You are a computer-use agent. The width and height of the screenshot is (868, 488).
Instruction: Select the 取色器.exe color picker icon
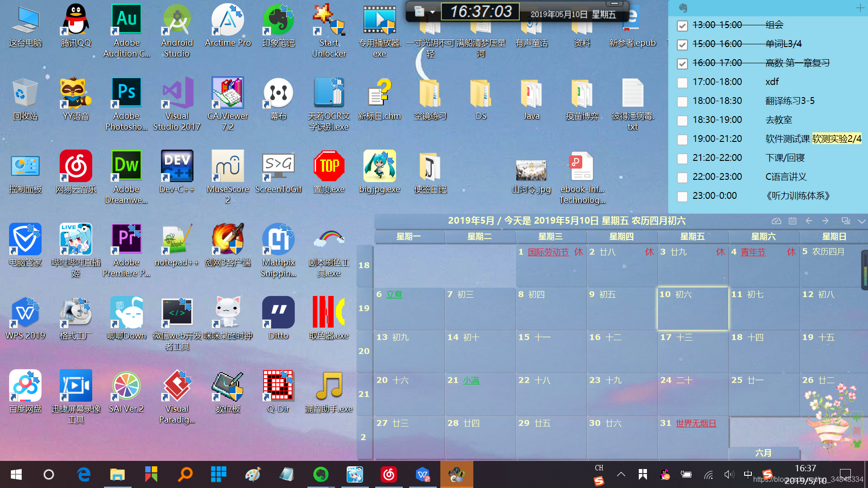coord(329,319)
